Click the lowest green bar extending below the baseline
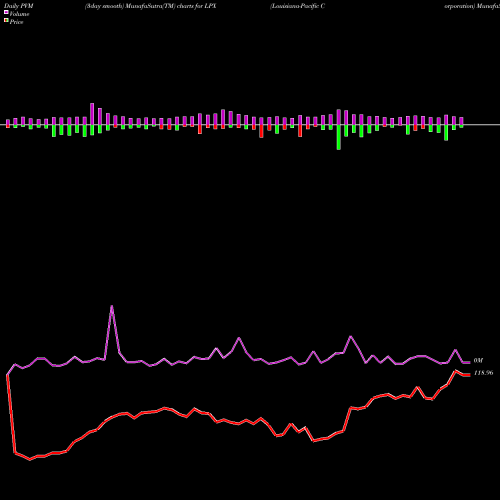This screenshot has height=500, width=500. pyautogui.click(x=339, y=137)
